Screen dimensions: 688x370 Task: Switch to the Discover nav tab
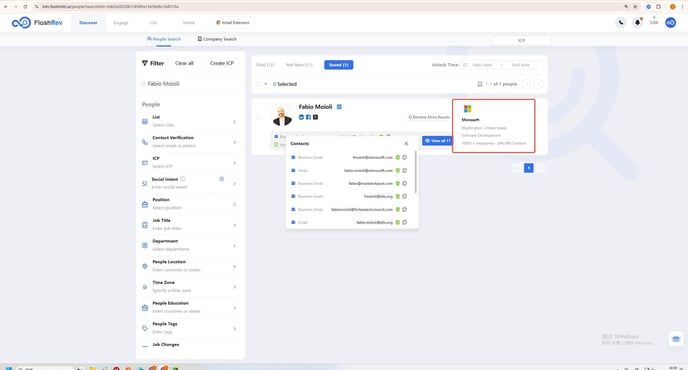pos(88,22)
